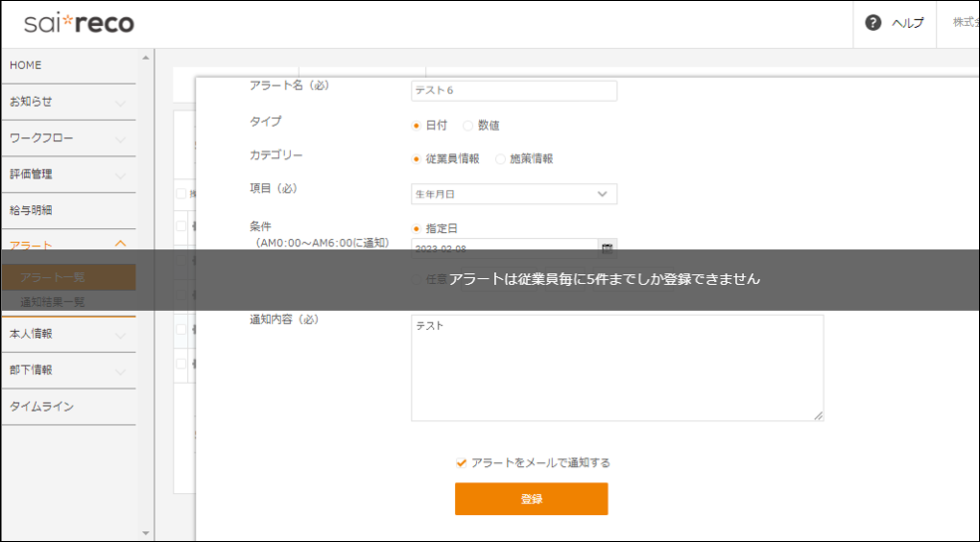
Task: Click the アラート名 text field
Action: [x=514, y=91]
